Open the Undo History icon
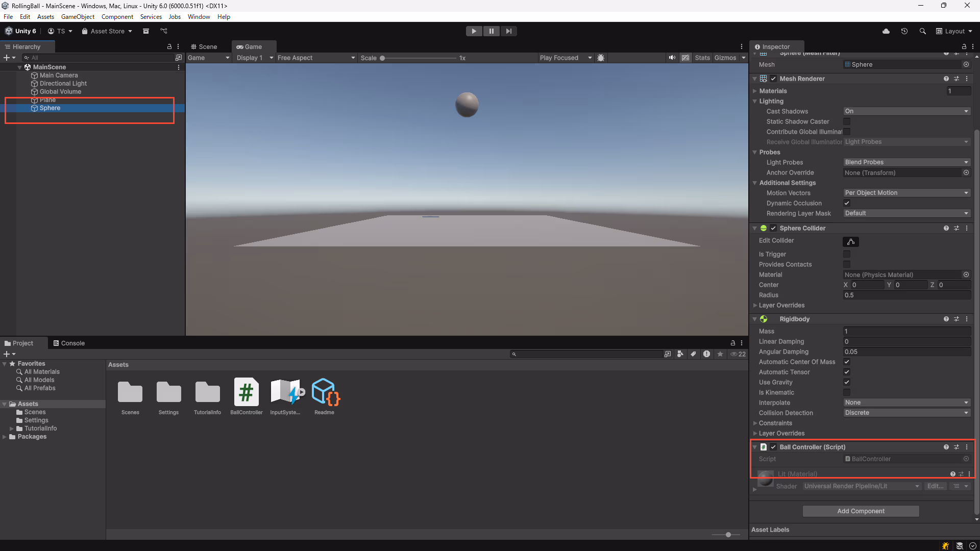 click(904, 31)
